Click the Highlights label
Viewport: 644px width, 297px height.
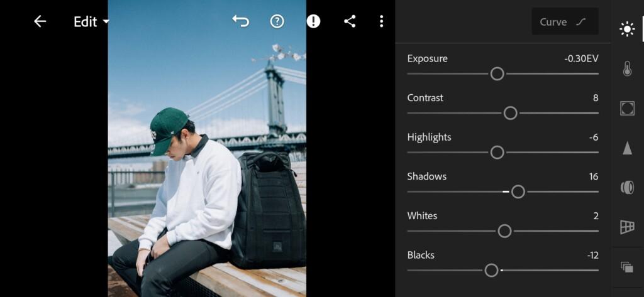point(429,138)
